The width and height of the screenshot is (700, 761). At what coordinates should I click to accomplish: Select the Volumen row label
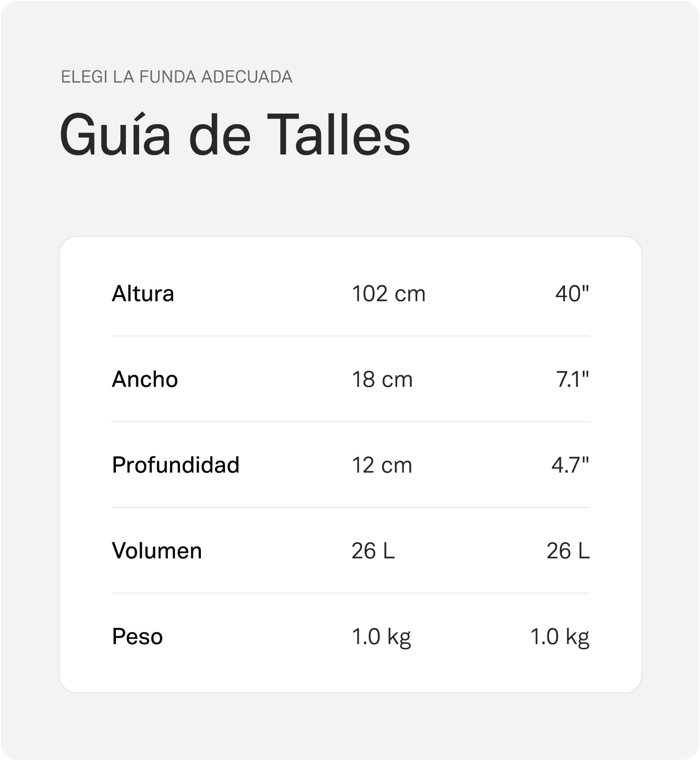click(157, 551)
